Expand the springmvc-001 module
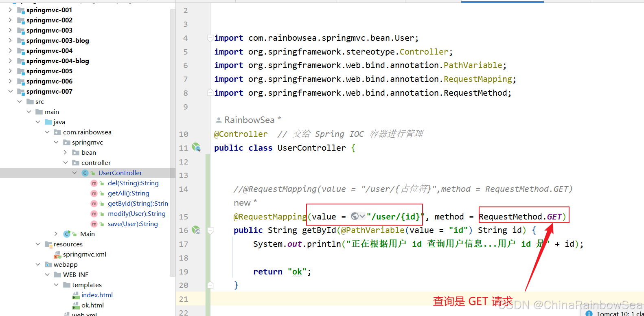The height and width of the screenshot is (316, 644). pyautogui.click(x=10, y=10)
